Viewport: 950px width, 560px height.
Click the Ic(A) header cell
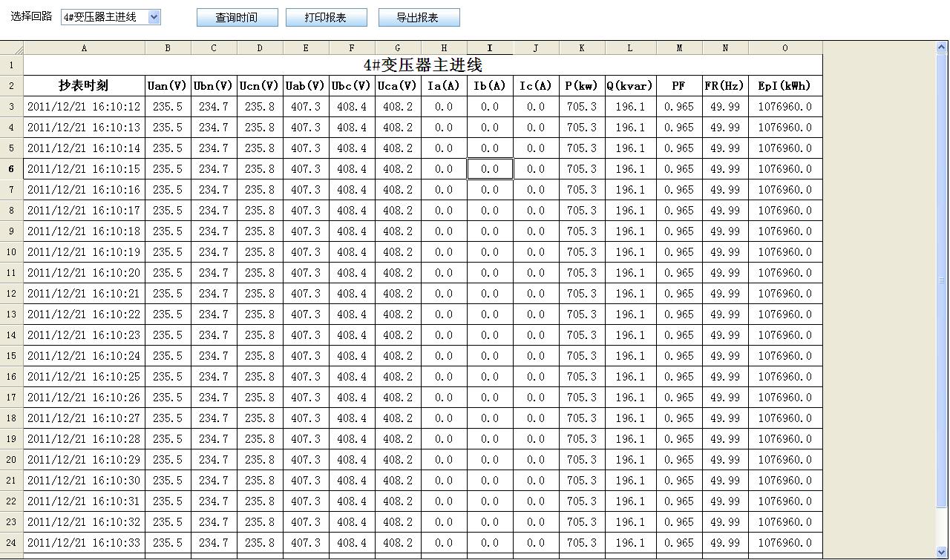(x=536, y=86)
